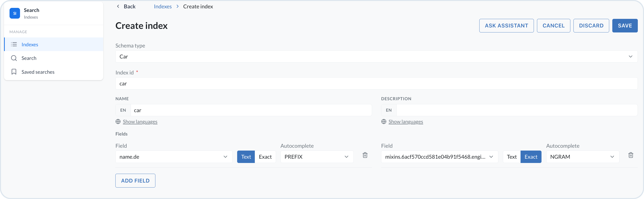This screenshot has height=199, width=644.
Task: Click the ASK ASSISTANT button
Action: pos(506,26)
